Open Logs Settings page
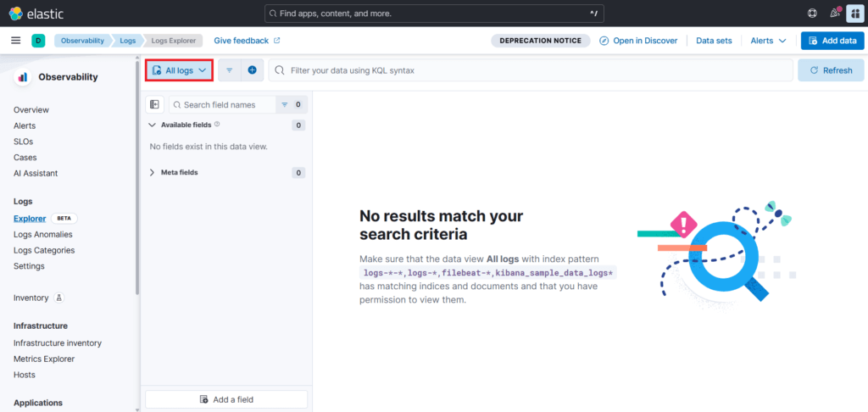The image size is (868, 412). tap(29, 266)
